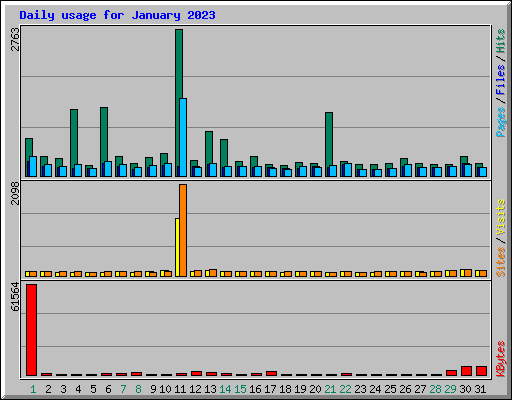Click the orange sites bar for day 13

(x=213, y=273)
